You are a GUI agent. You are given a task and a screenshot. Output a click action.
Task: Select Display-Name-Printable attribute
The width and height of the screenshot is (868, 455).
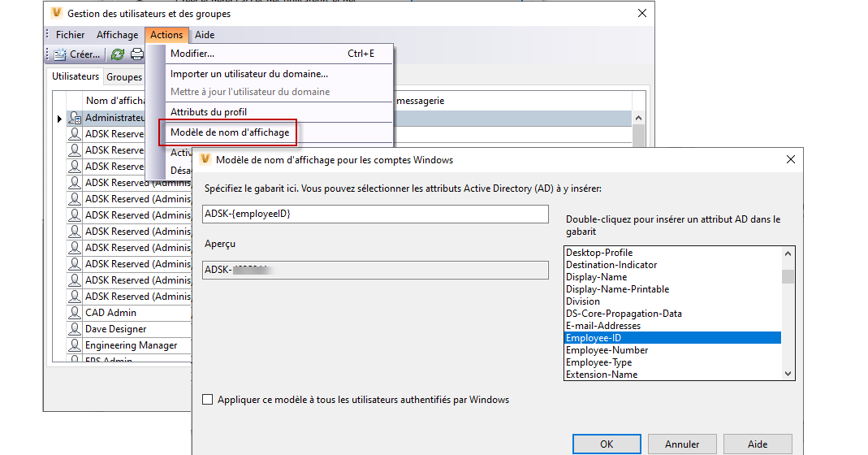pos(672,289)
